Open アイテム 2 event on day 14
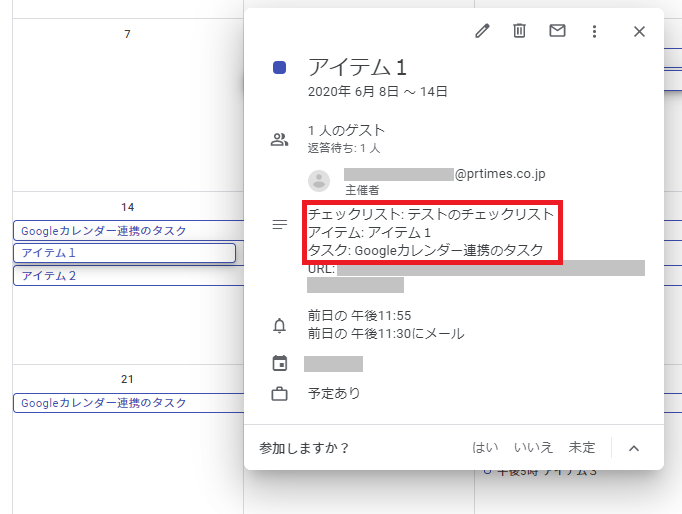Image resolution: width=682 pixels, height=514 pixels. pyautogui.click(x=124, y=276)
